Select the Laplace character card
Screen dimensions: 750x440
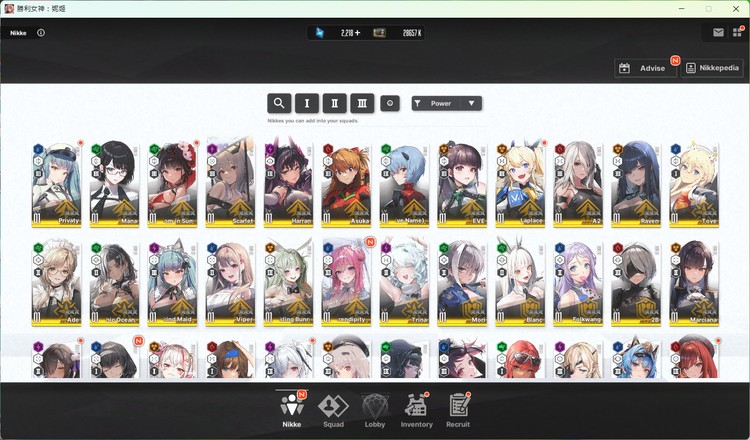[x=521, y=186]
